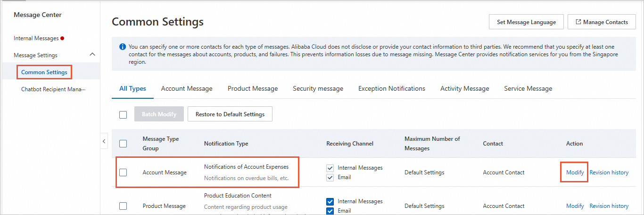Modify the Account Message notification settings
644x215 pixels.
[x=575, y=172]
